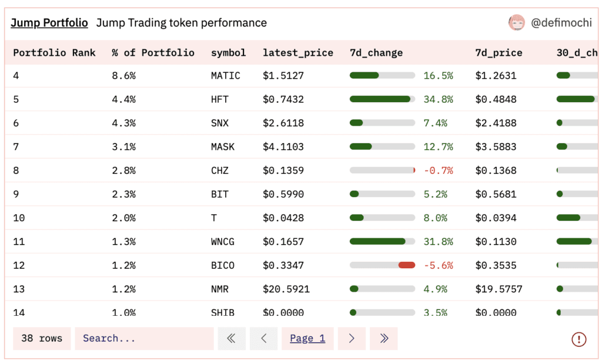Click the 3.1% portfolio share cell
The height and width of the screenshot is (364, 602).
123,147
